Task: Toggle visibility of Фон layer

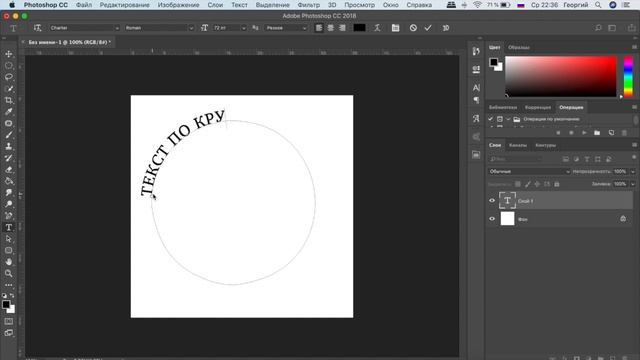Action: tap(492, 219)
